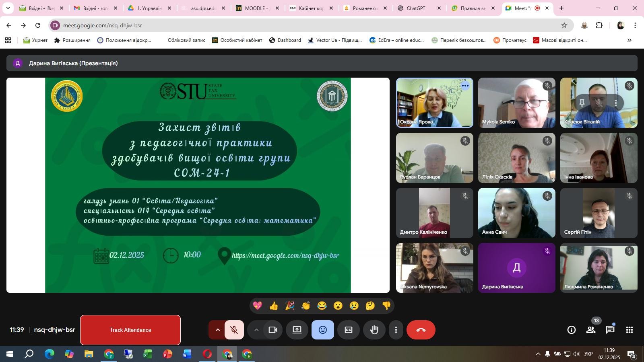
Task: Click the thumbs up reaction emoji
Action: point(274,306)
